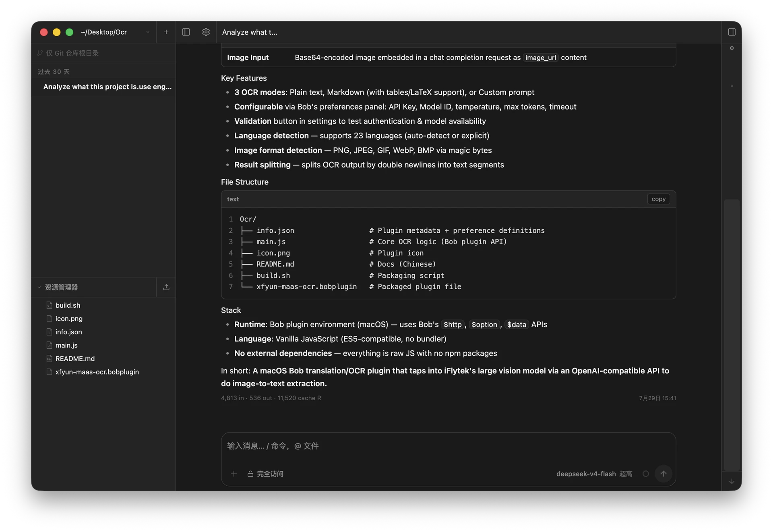This screenshot has height=532, width=773.
Task: Focus the 输入消息 message input field
Action: (448, 446)
